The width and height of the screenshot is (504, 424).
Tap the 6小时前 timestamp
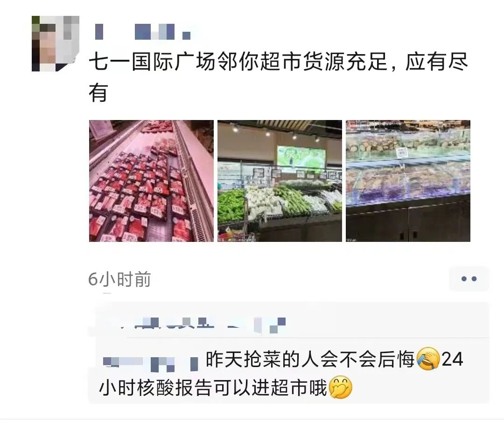pyautogui.click(x=119, y=279)
